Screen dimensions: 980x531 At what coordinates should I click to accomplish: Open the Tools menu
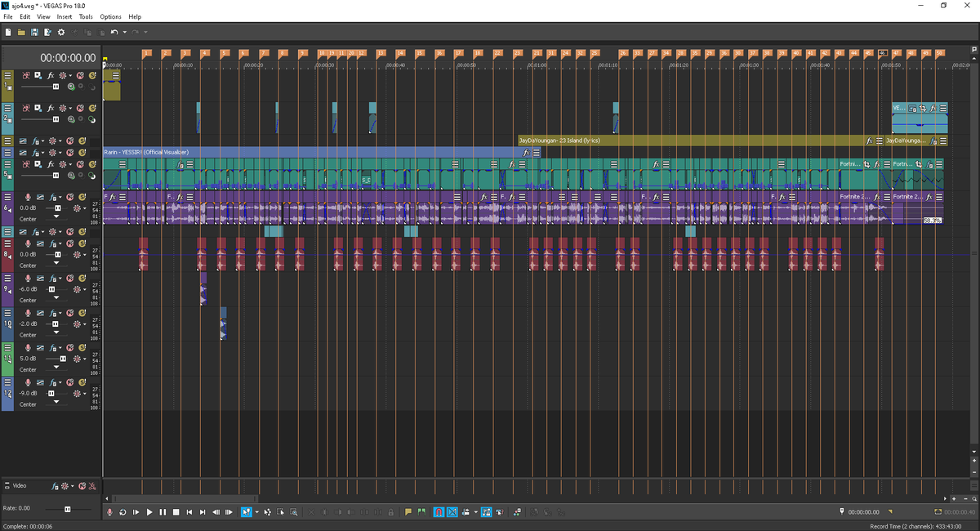coord(86,16)
